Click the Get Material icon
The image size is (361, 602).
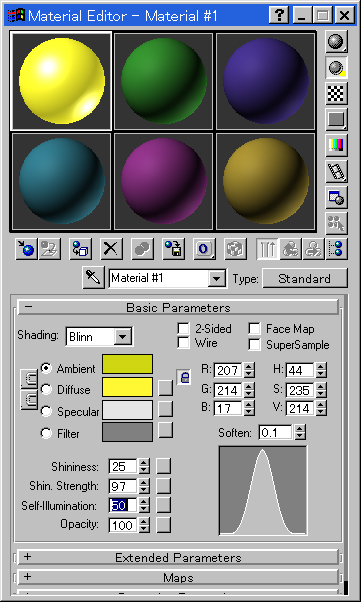pos(27,249)
